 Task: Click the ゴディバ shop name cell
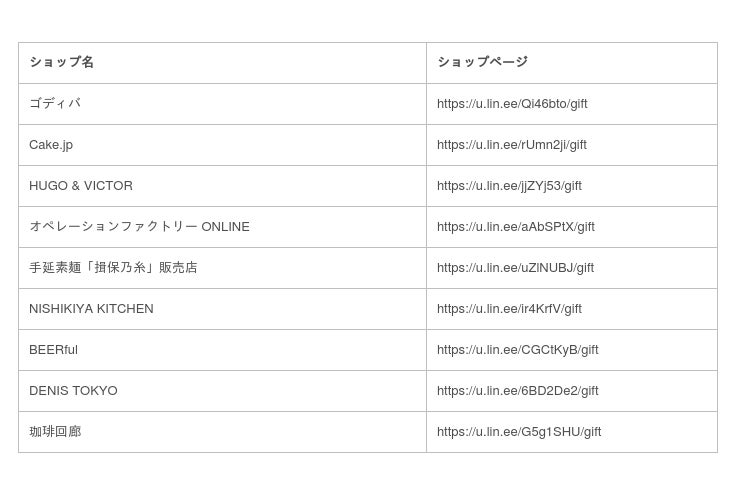pyautogui.click(x=55, y=104)
